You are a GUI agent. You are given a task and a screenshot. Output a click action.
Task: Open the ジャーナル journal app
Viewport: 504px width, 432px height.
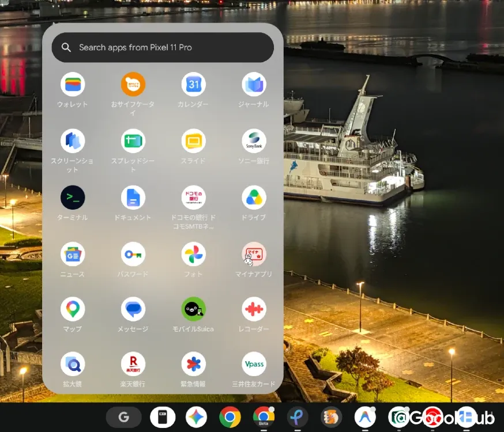[x=254, y=85]
